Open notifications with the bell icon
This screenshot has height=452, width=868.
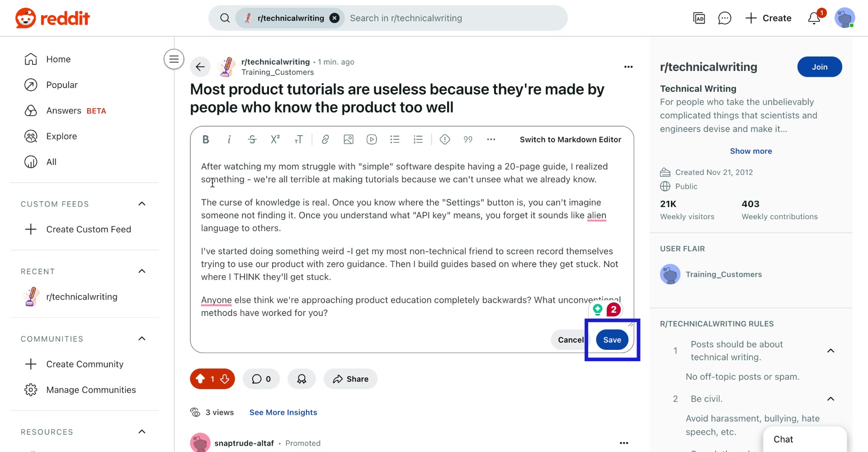(814, 18)
